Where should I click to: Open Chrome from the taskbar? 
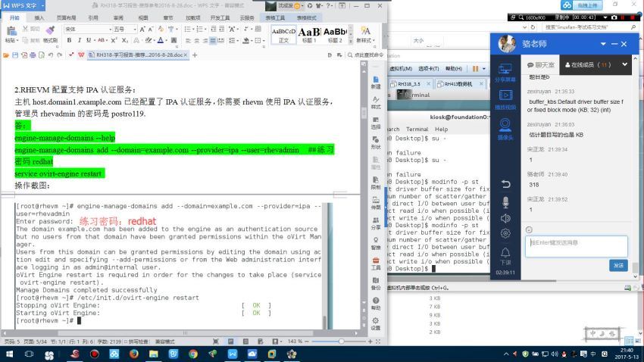pos(193,354)
